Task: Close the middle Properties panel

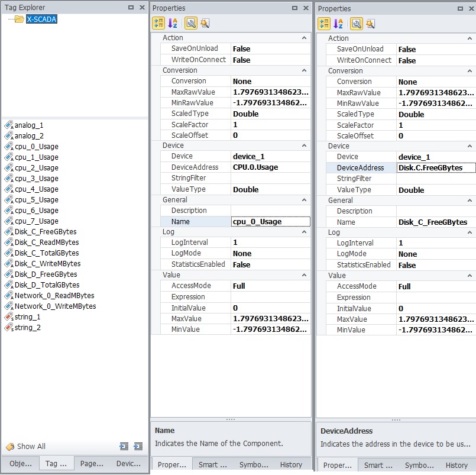Action: coord(306,8)
